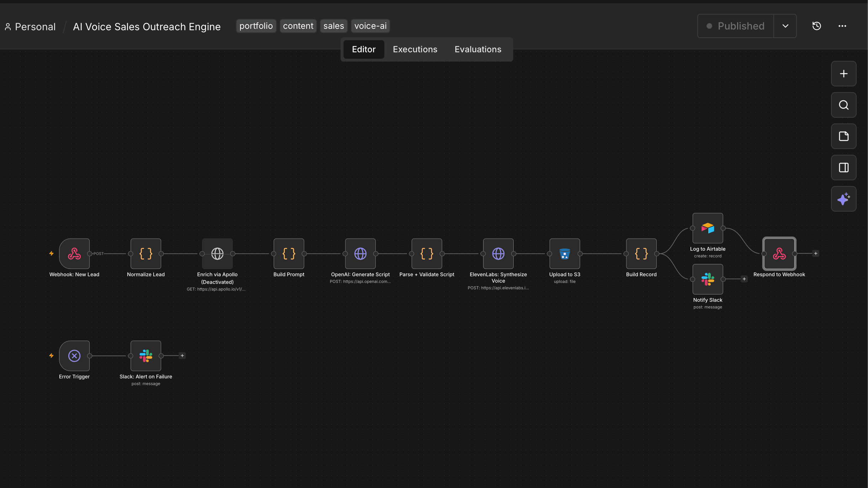The image size is (868, 488).
Task: Click the Webhook: New Lead trigger lightning bolt
Action: click(x=51, y=254)
